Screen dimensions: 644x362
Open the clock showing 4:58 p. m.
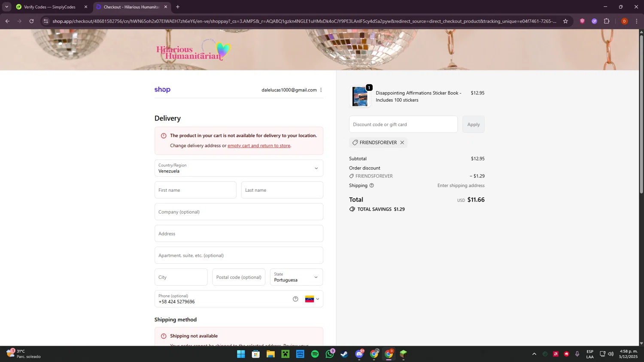pyautogui.click(x=629, y=354)
